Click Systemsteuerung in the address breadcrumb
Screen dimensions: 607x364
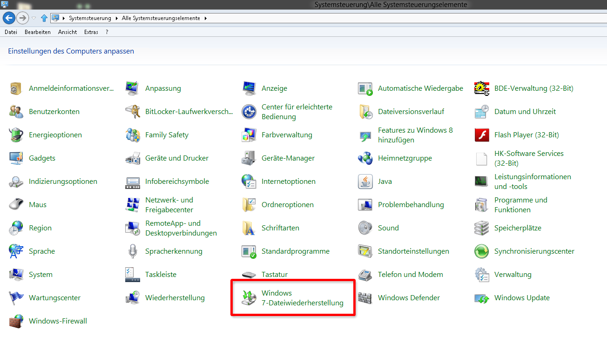point(90,18)
